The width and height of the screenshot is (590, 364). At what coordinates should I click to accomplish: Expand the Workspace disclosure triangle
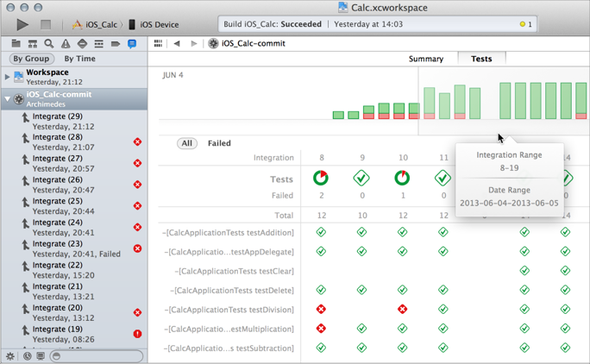coord(7,77)
